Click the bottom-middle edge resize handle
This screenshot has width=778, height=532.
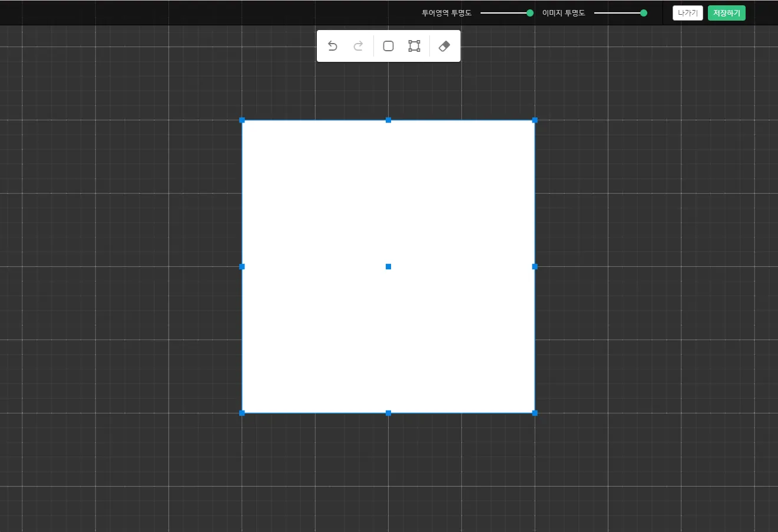coord(388,413)
